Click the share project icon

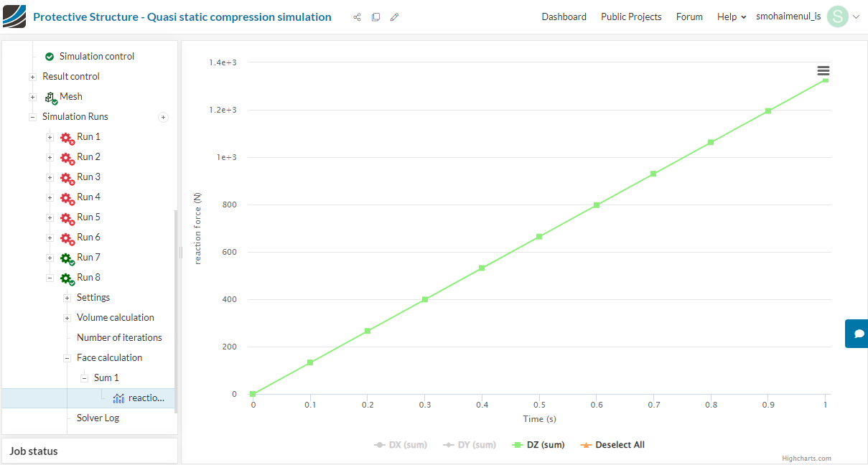(357, 17)
